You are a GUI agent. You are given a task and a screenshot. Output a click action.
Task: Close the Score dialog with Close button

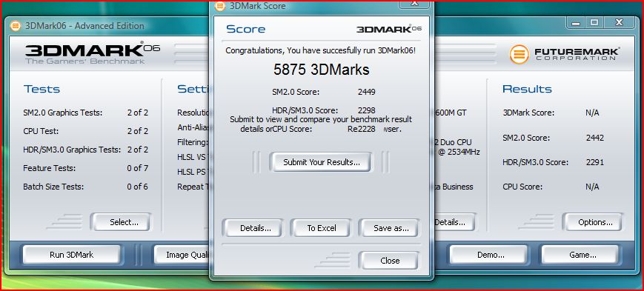point(389,261)
